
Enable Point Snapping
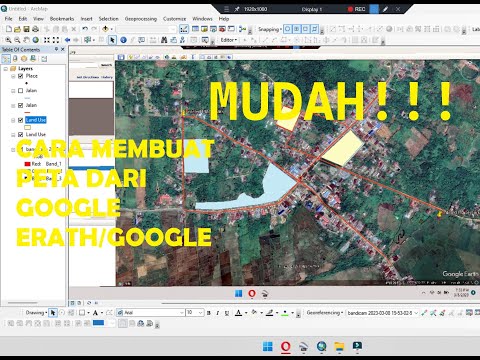(x=288, y=29)
